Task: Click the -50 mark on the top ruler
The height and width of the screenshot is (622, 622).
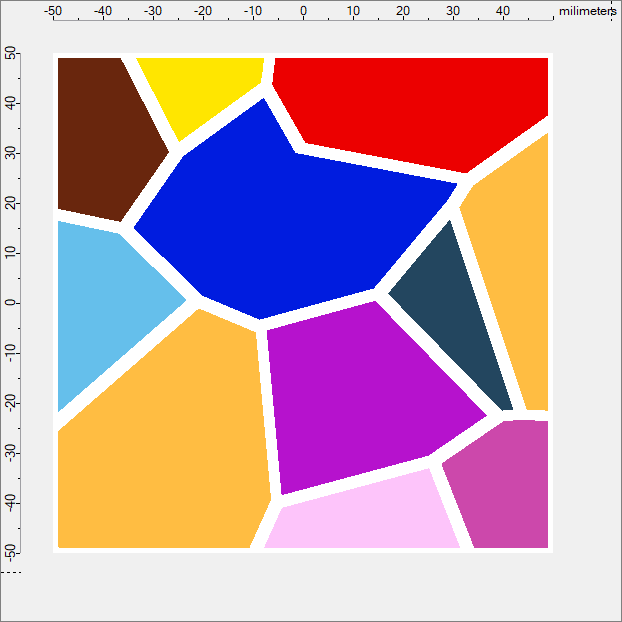Action: point(53,11)
